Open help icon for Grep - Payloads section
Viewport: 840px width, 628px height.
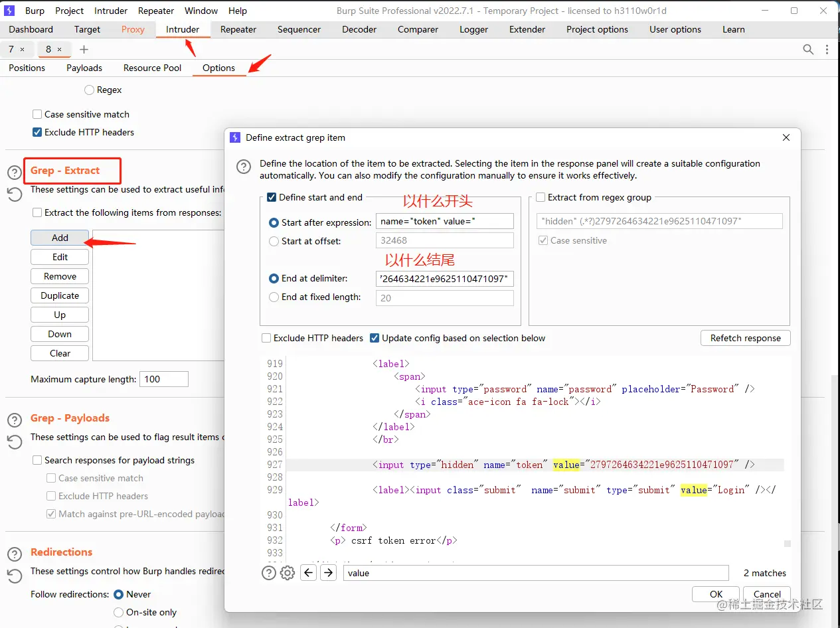[15, 420]
